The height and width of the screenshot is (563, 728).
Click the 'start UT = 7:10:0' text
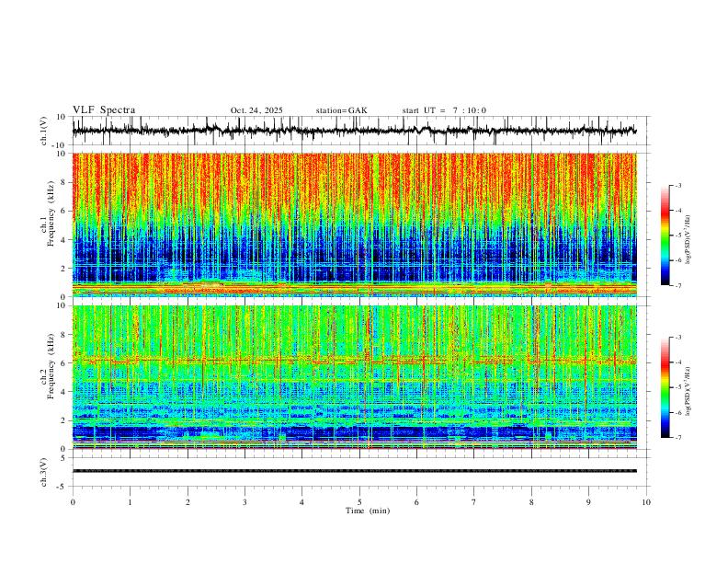[444, 110]
